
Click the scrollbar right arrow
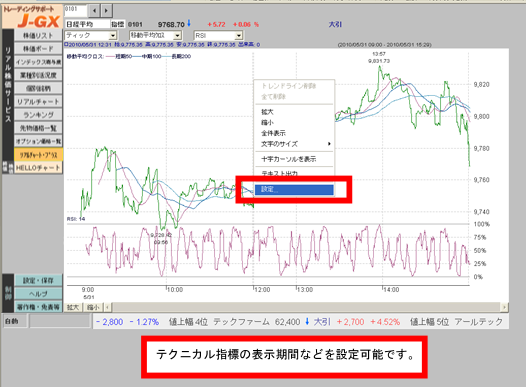click(504, 307)
